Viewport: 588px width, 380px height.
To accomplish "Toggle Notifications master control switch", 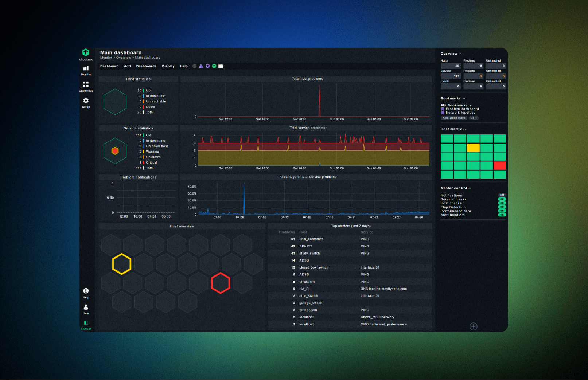I will point(502,195).
